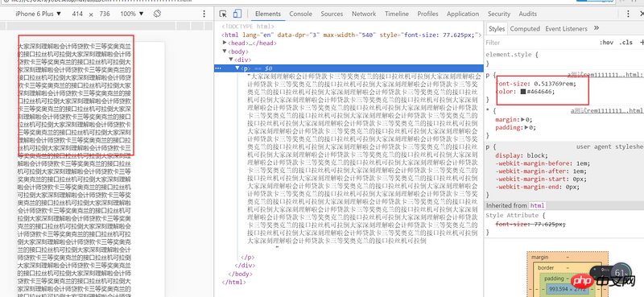The height and width of the screenshot is (297, 644).
Task: Select the Computed sidebar tab
Action: tap(525, 29)
